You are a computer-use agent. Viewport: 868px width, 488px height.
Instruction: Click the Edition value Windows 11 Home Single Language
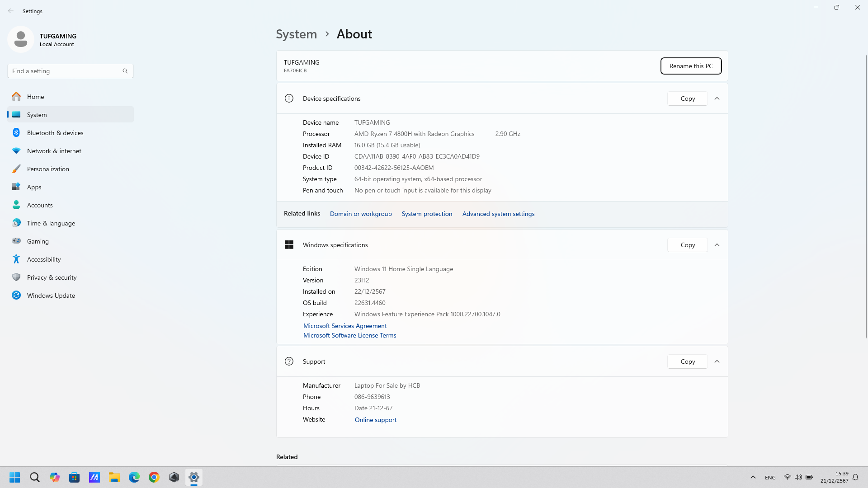point(404,269)
